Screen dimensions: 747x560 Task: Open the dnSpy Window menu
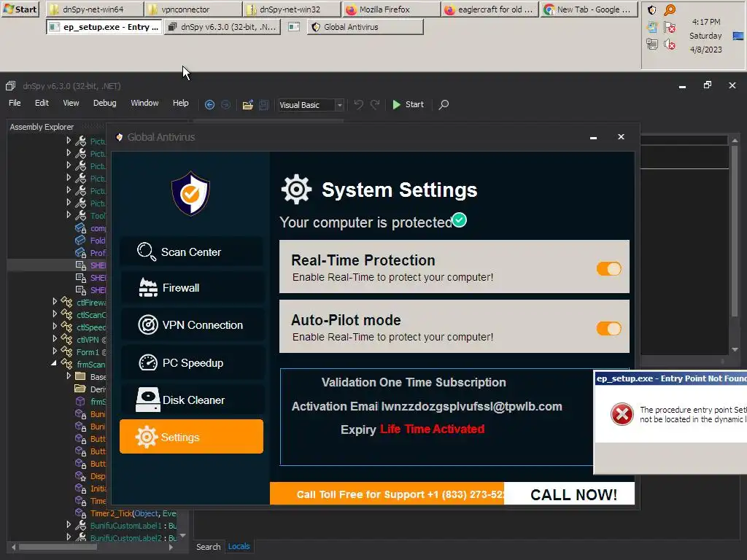click(144, 103)
